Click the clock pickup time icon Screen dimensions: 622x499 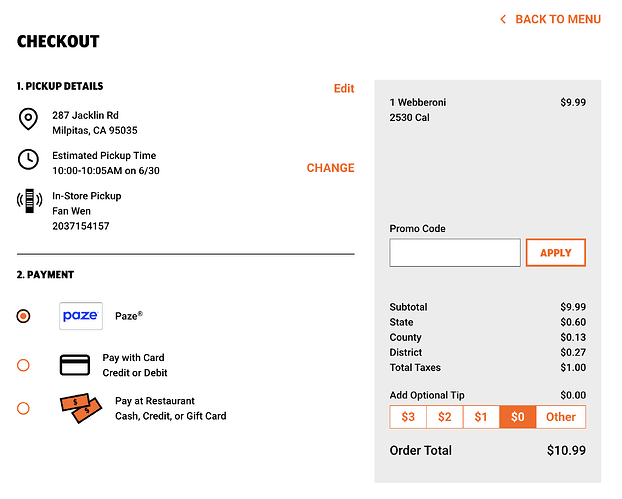(x=28, y=159)
